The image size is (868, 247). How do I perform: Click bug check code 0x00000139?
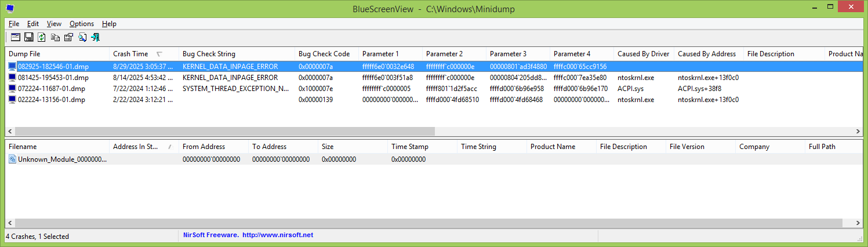pos(315,100)
